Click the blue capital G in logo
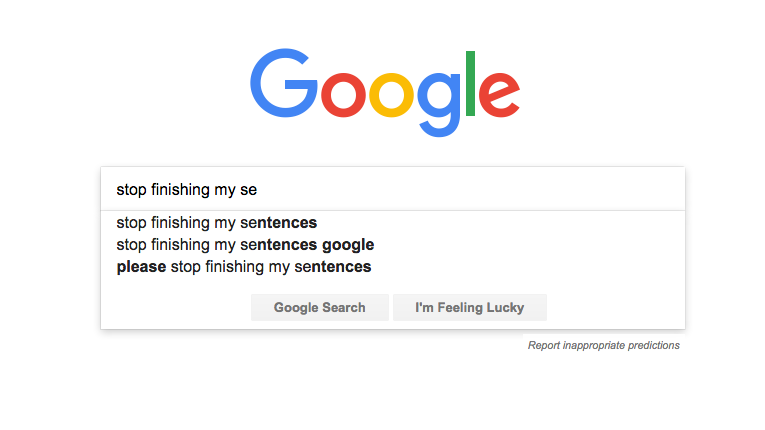 click(283, 83)
